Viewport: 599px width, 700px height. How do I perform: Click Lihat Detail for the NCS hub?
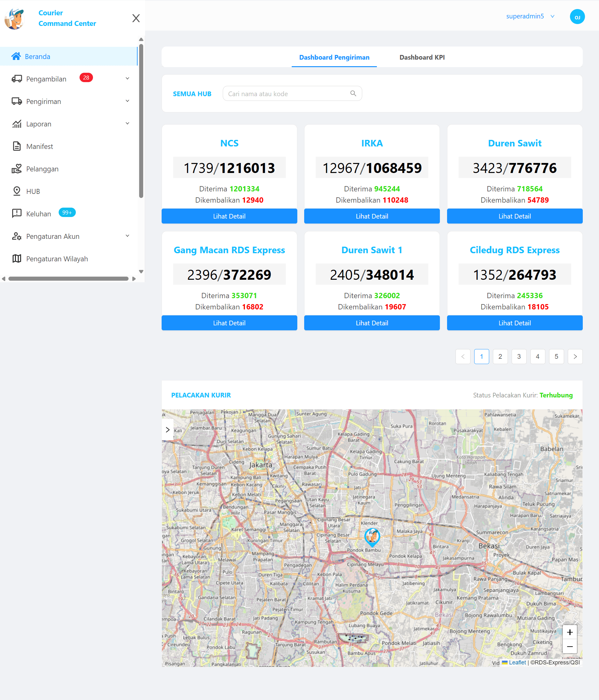tap(229, 216)
